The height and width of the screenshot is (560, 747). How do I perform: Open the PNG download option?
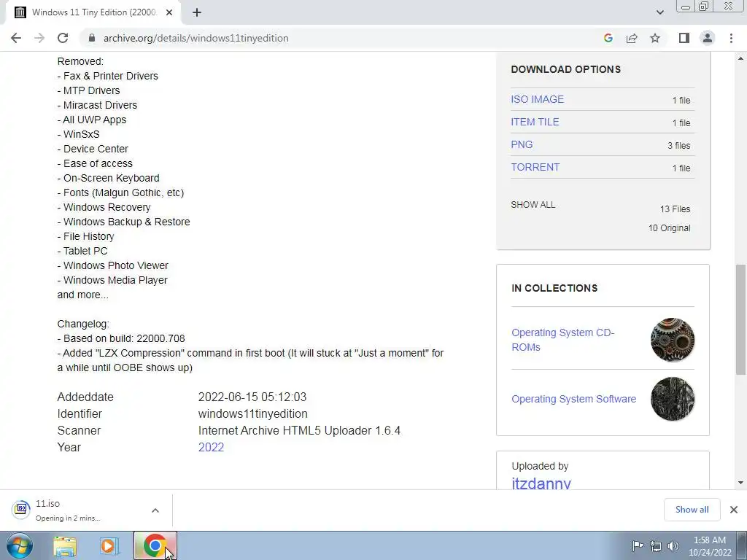click(522, 144)
